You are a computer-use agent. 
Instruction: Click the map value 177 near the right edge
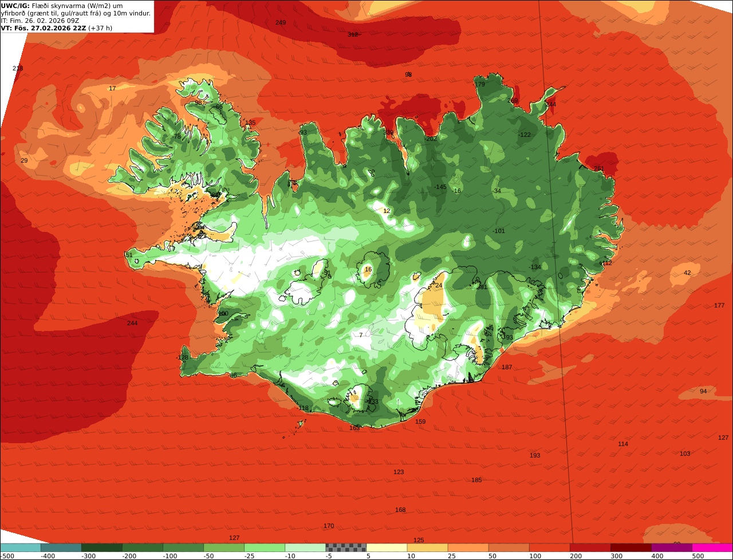pos(719,306)
